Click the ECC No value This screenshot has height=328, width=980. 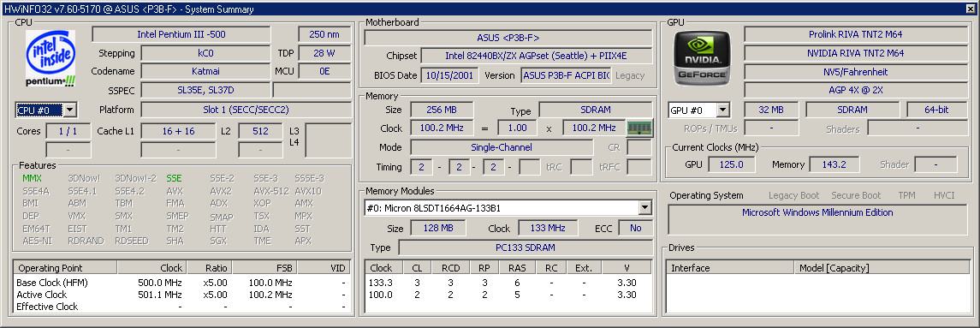click(x=636, y=228)
